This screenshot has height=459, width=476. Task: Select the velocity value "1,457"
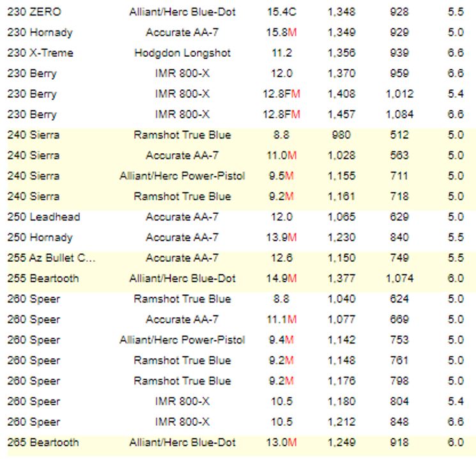coord(341,114)
